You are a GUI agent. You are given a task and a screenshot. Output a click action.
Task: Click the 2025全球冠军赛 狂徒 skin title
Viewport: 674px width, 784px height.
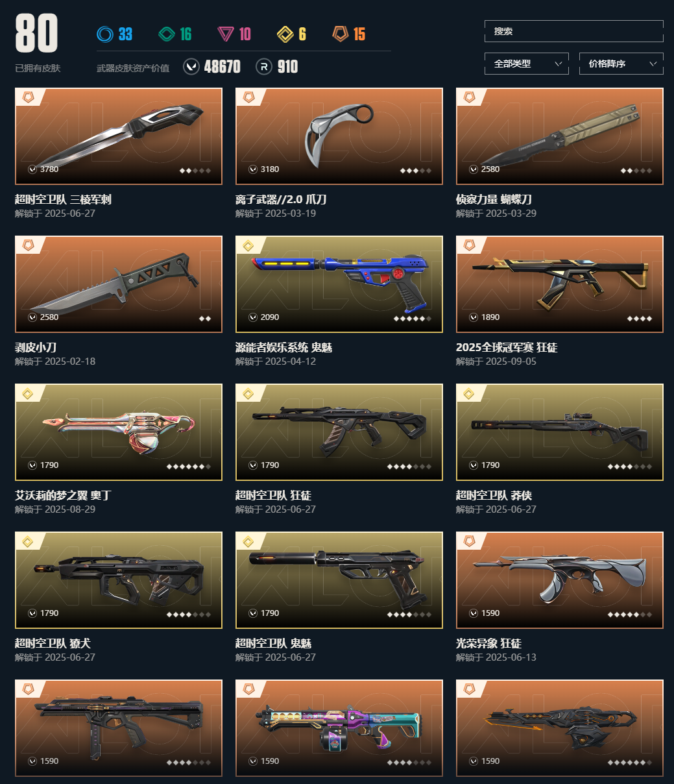click(x=507, y=347)
